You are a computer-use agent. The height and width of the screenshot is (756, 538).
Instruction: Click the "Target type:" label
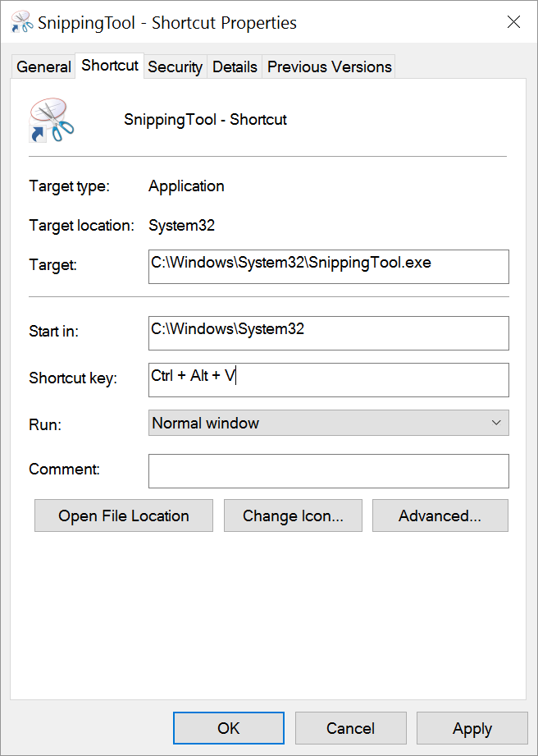[70, 186]
